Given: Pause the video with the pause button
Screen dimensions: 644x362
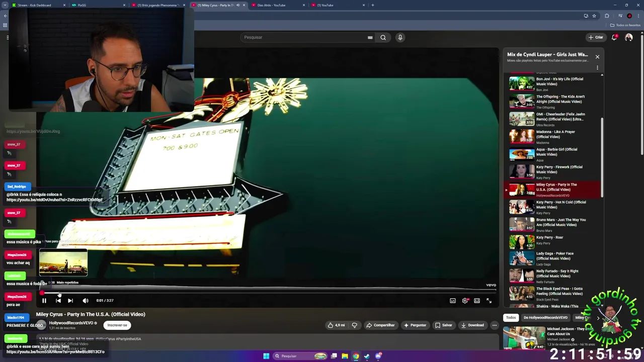Looking at the screenshot, I should pyautogui.click(x=44, y=301).
